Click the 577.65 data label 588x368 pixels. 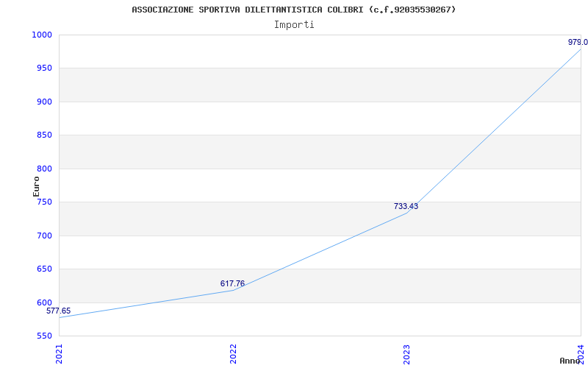coord(59,311)
